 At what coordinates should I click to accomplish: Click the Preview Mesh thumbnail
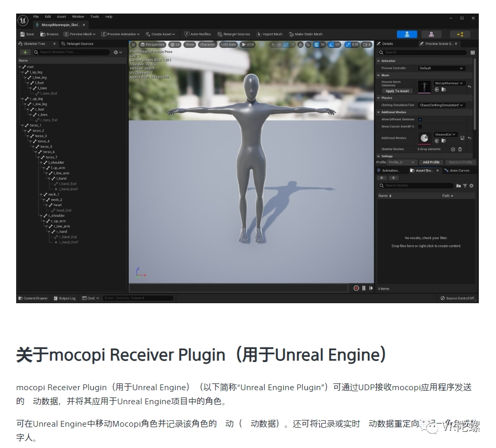(424, 86)
